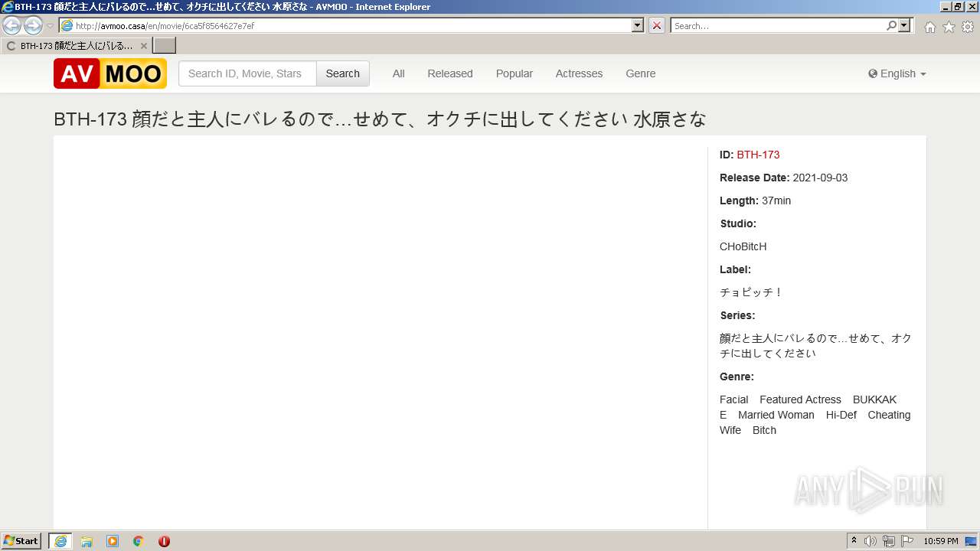The width and height of the screenshot is (980, 551).
Task: Open the Windows Start button
Action: pos(21,541)
